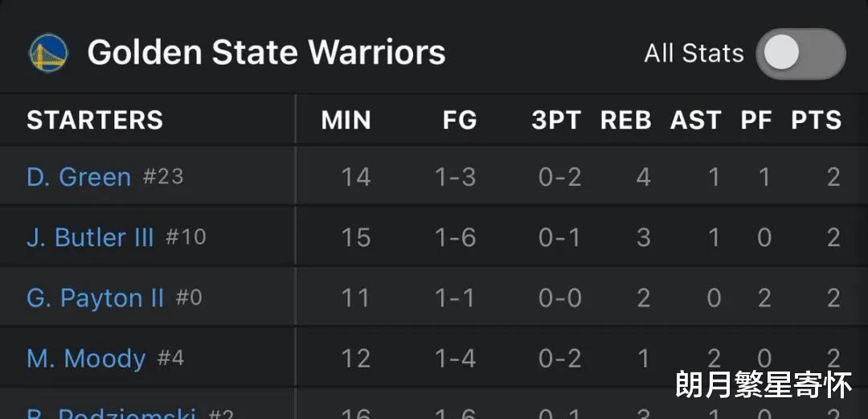Click G. Payton II's minutes value 11
868x419 pixels.
click(x=355, y=298)
